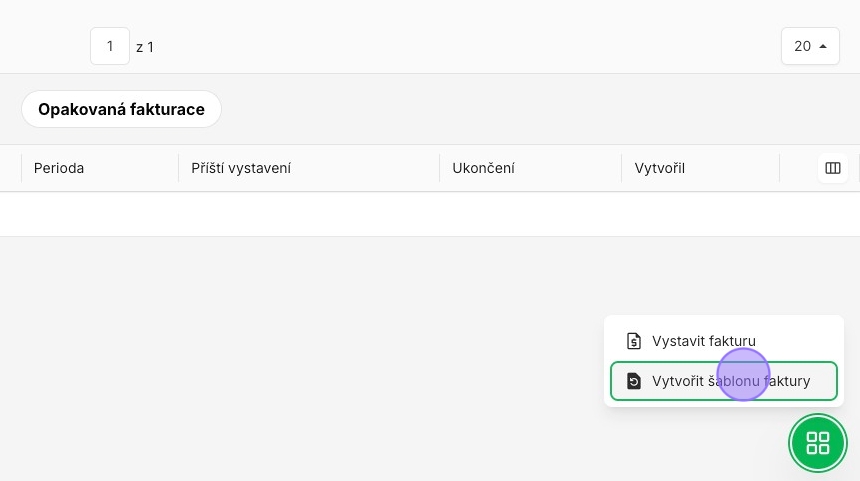Click the column settings icon in table header

click(x=833, y=168)
